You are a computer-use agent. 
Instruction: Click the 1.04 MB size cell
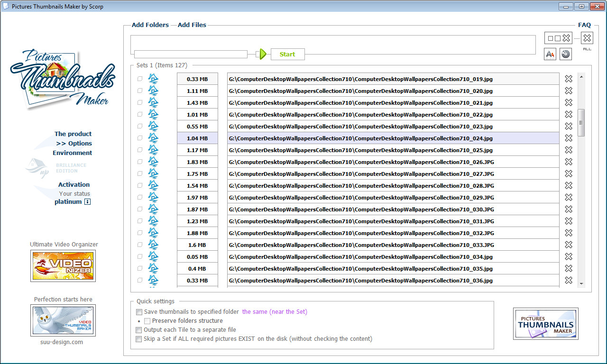tap(197, 138)
